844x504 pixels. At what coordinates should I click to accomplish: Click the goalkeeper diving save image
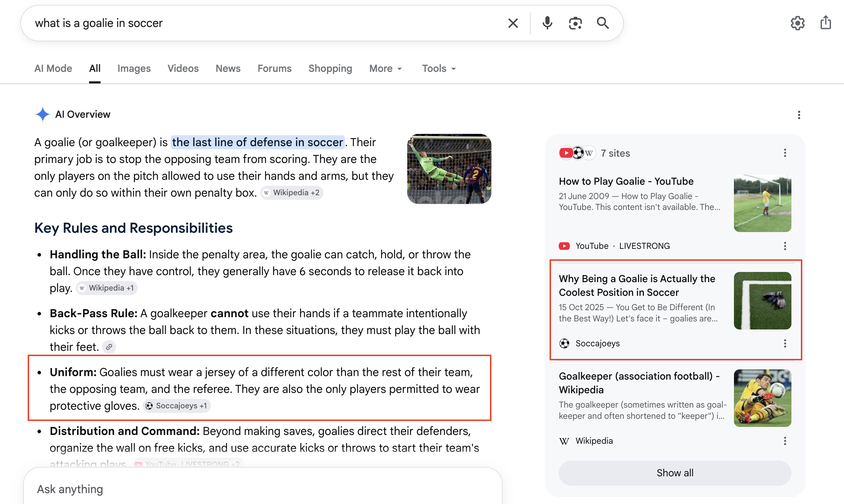pyautogui.click(x=449, y=169)
